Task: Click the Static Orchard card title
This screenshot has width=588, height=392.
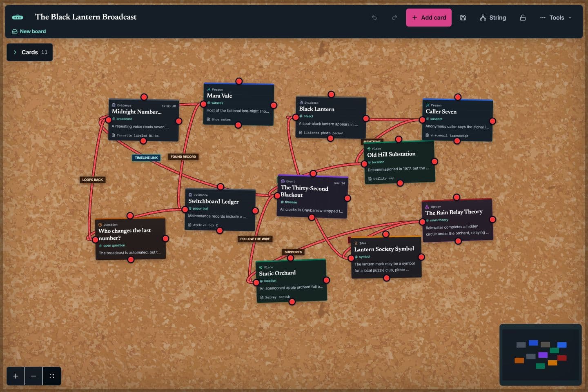Action: click(277, 273)
